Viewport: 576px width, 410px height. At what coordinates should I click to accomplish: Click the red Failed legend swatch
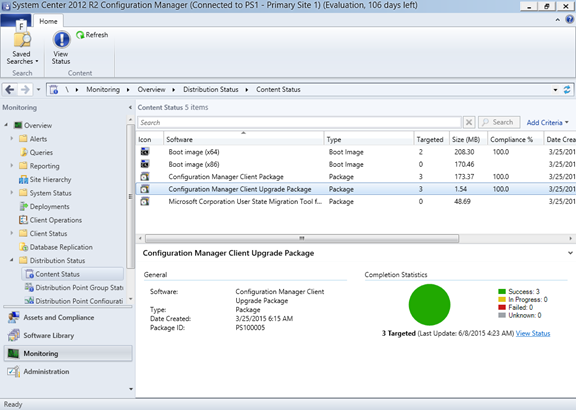(x=502, y=307)
